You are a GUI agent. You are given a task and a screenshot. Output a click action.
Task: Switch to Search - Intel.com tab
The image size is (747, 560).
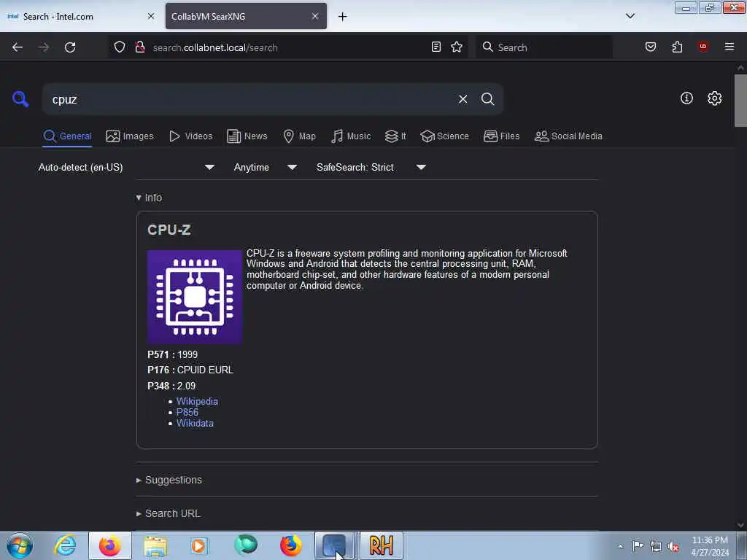(81, 16)
